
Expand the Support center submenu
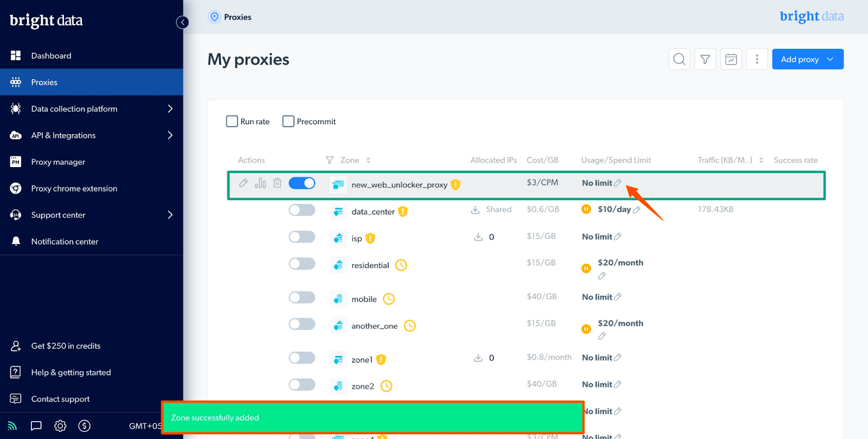(170, 215)
